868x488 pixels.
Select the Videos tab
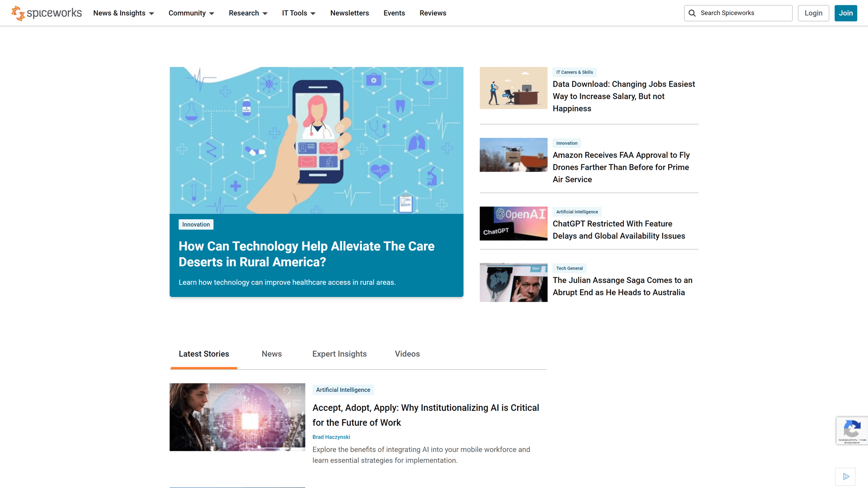[x=407, y=354]
